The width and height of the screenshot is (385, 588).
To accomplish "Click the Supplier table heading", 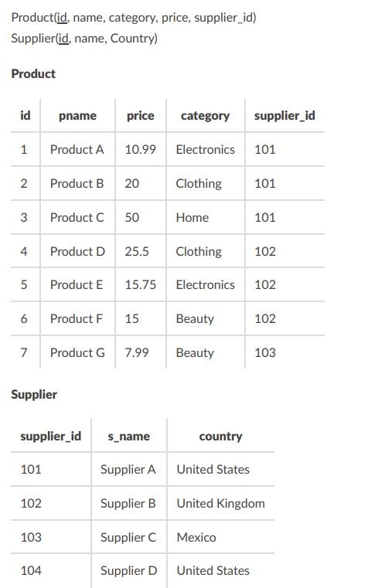I will pyautogui.click(x=34, y=395).
